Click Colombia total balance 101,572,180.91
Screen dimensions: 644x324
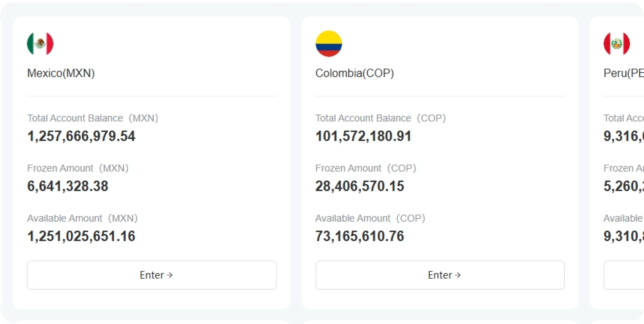[363, 136]
